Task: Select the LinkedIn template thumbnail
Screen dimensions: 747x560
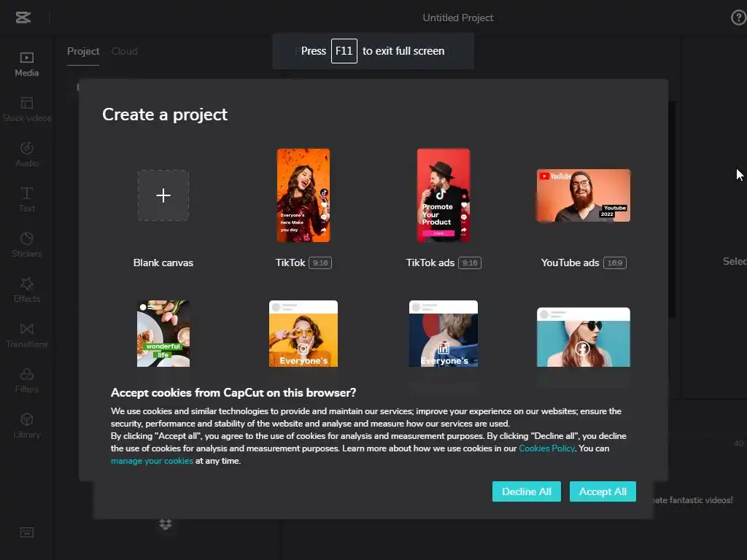Action: point(444,333)
